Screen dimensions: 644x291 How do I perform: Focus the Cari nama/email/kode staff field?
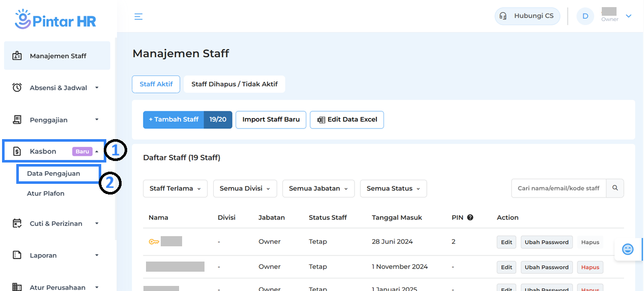pyautogui.click(x=559, y=188)
